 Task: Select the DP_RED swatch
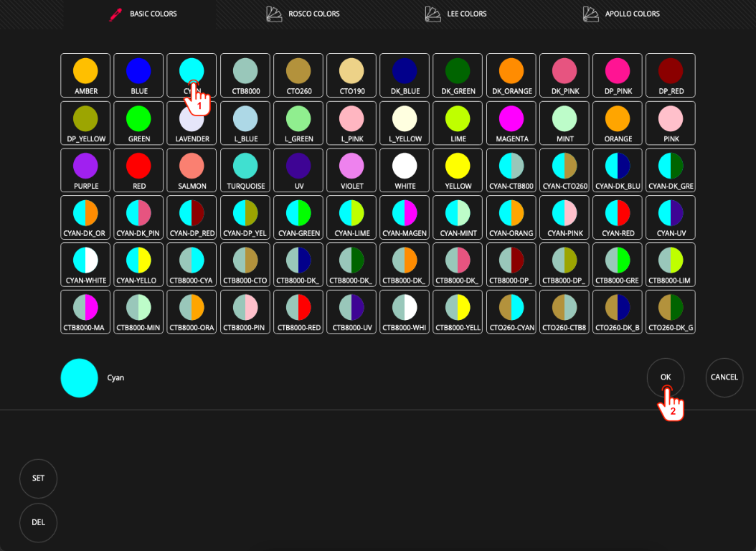670,75
